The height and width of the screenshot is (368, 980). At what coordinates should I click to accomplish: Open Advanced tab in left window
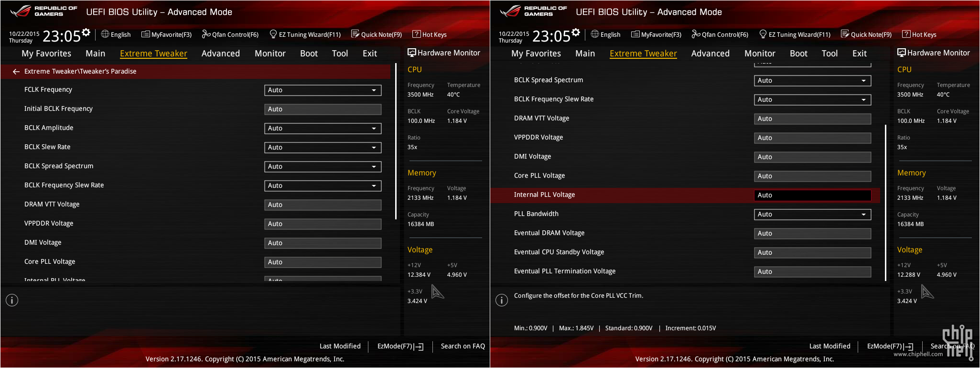click(221, 54)
